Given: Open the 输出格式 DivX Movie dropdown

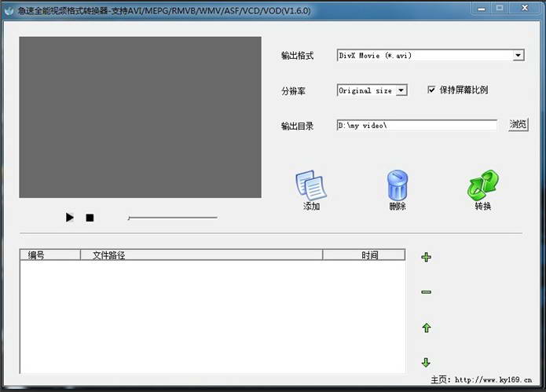Looking at the screenshot, I should 518,55.
